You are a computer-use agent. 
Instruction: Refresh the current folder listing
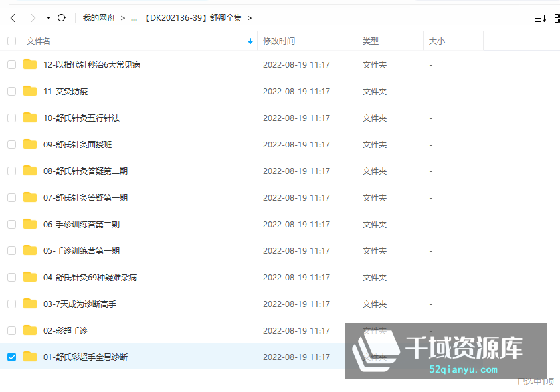click(x=62, y=18)
